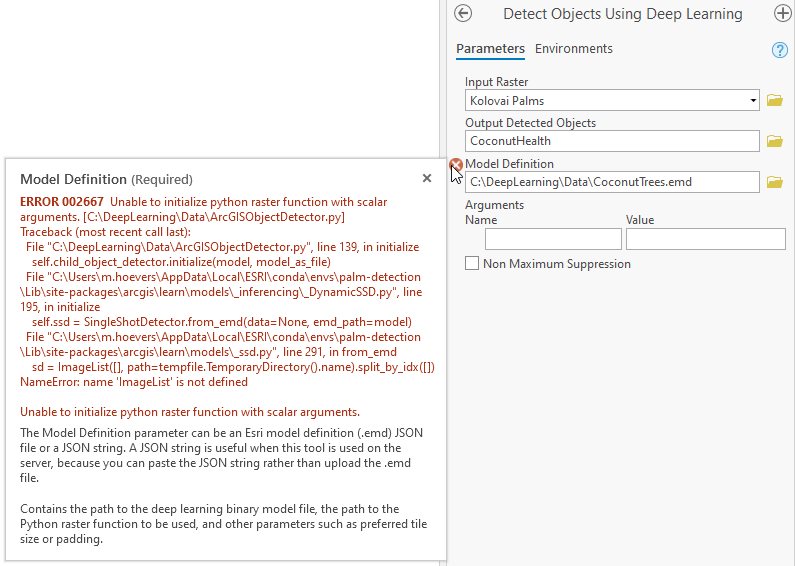Click the CoconutTrees.emd Model Definition path field
The height and width of the screenshot is (566, 795).
[x=612, y=182]
